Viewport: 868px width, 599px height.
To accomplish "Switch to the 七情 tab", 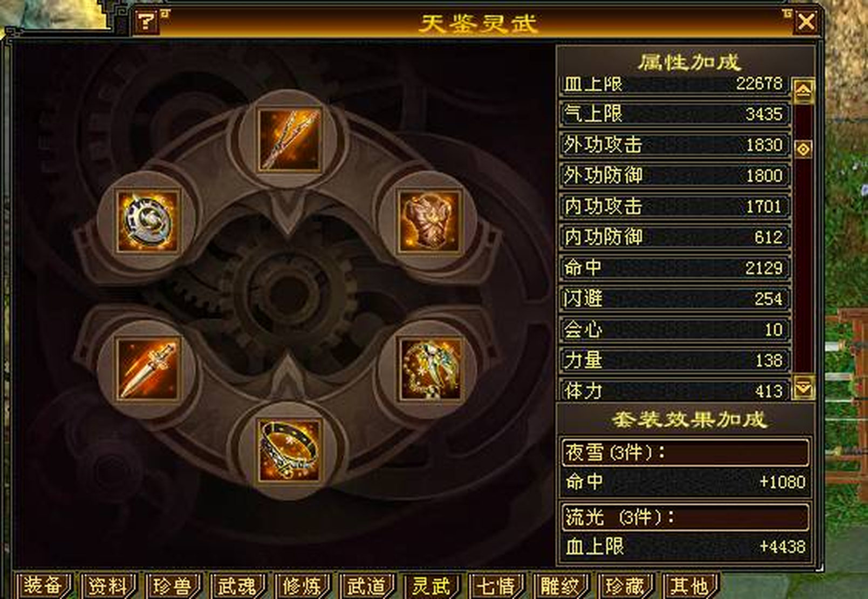I will (496, 586).
